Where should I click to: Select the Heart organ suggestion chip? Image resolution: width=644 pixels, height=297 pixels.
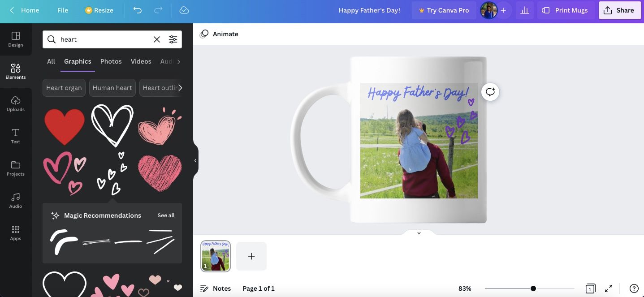[64, 88]
